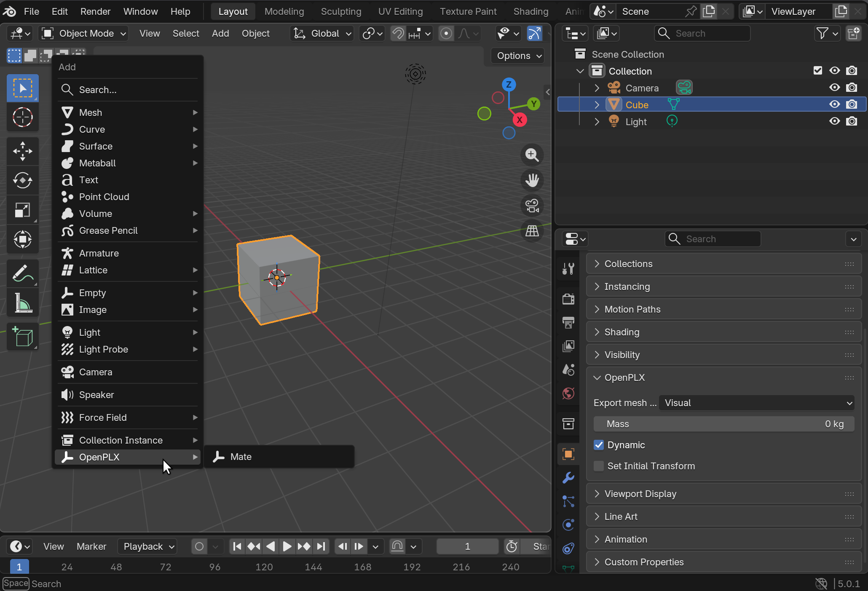Click the Blender logo menu icon
The width and height of the screenshot is (868, 591).
click(x=9, y=11)
